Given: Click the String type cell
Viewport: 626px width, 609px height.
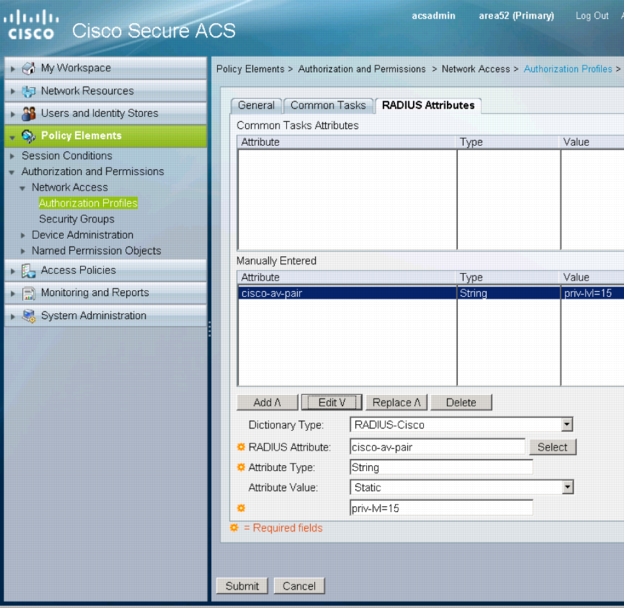Looking at the screenshot, I should pyautogui.click(x=509, y=293).
